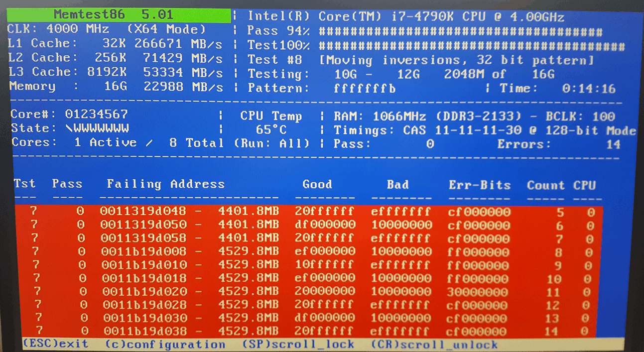Image resolution: width=644 pixels, height=352 pixels.
Task: Click the count value 5 in first row
Action: [x=560, y=213]
